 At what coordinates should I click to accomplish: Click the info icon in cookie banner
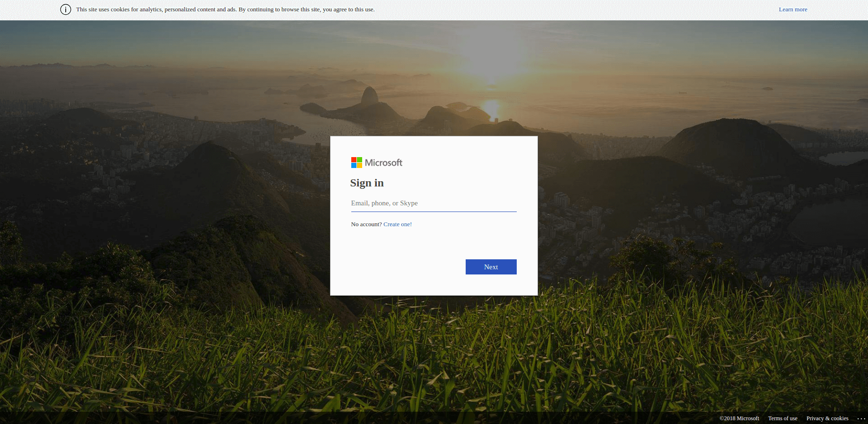[66, 9]
